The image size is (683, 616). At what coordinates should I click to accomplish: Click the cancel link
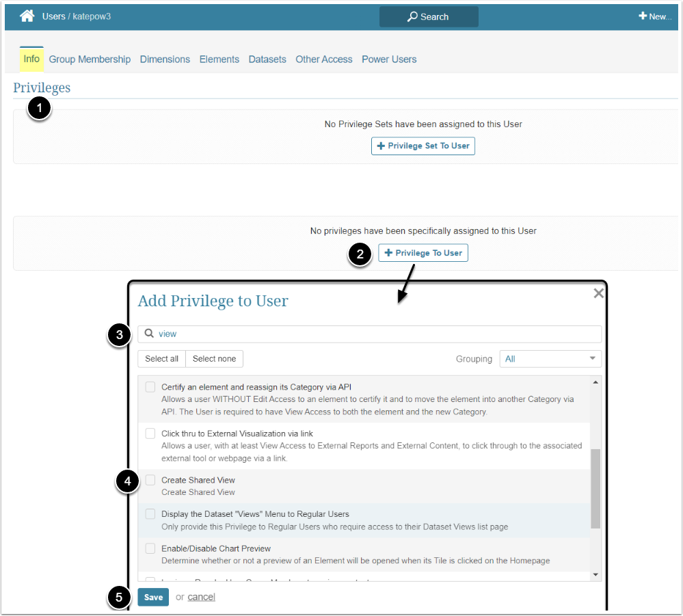201,597
